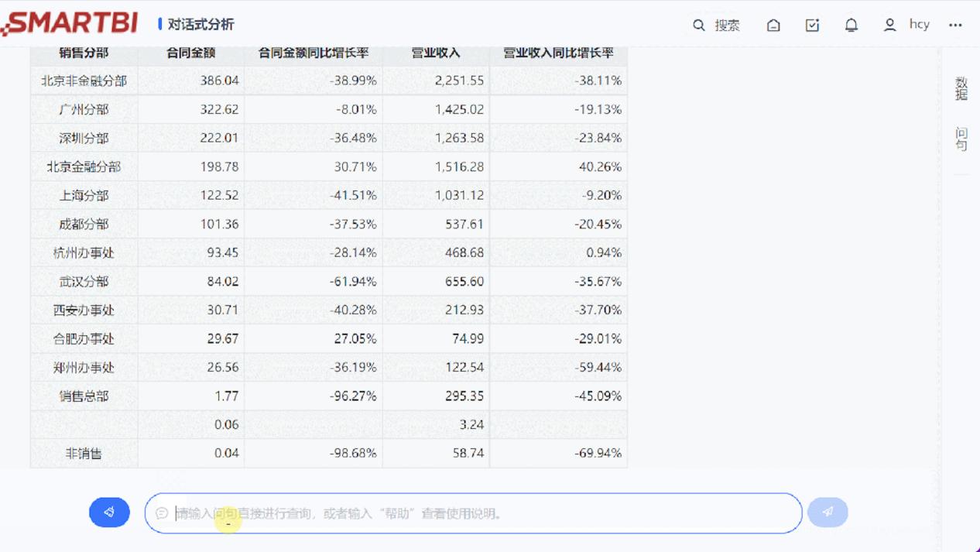The height and width of the screenshot is (552, 980).
Task: Select the 北京非金融分部 row label
Action: coord(84,81)
